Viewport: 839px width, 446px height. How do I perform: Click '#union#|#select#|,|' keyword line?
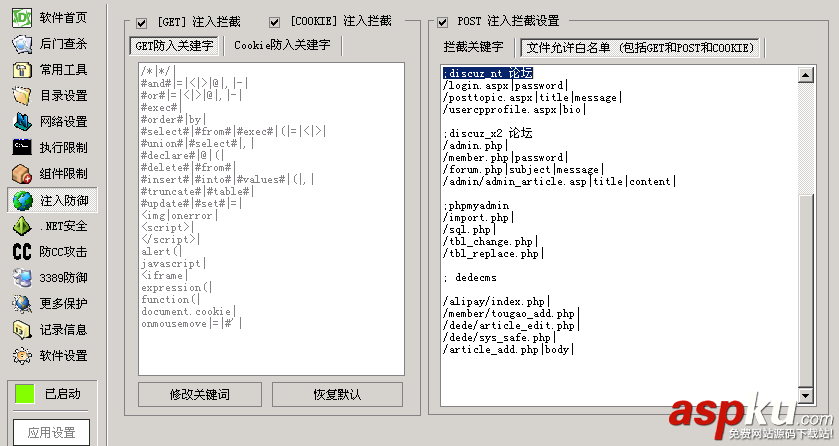[x=197, y=143]
